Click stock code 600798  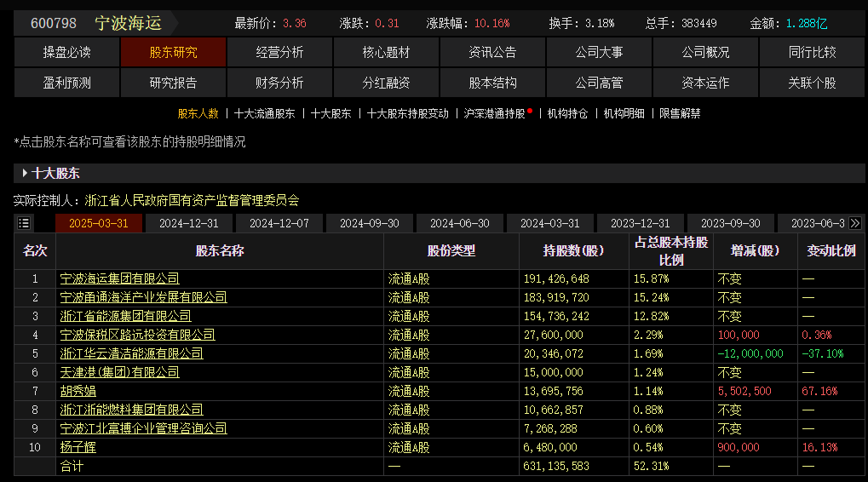53,23
